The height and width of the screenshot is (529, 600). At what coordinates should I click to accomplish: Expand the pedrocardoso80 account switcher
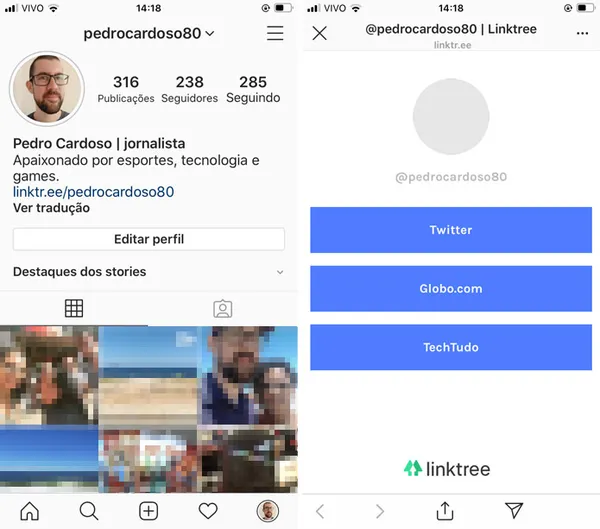(x=149, y=33)
